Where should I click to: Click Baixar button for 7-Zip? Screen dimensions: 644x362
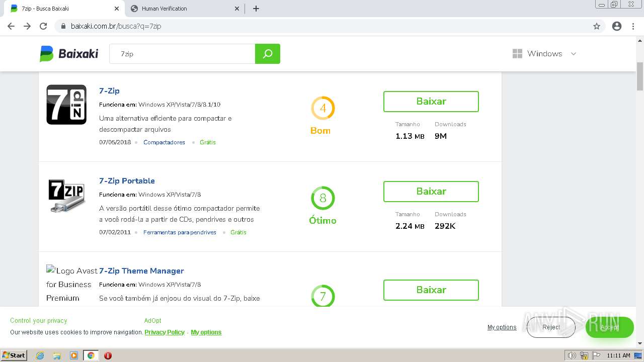pos(431,102)
